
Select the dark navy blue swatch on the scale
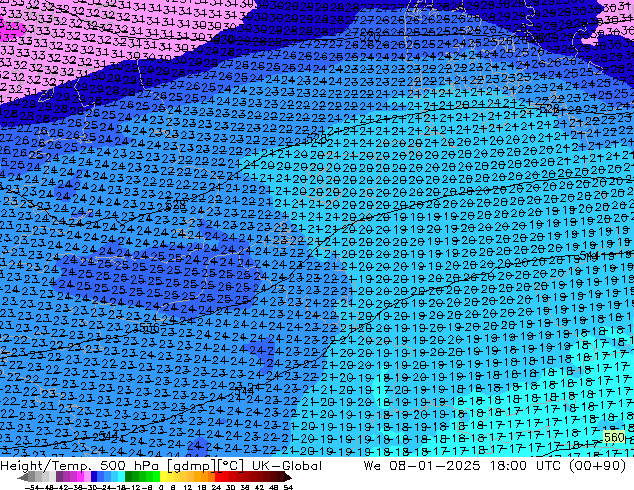(94, 477)
